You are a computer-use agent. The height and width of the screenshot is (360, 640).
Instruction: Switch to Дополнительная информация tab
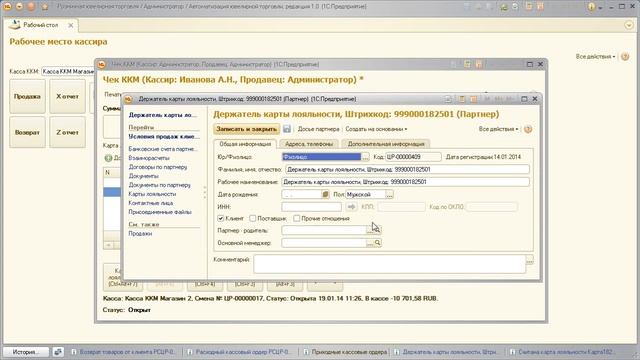click(386, 144)
